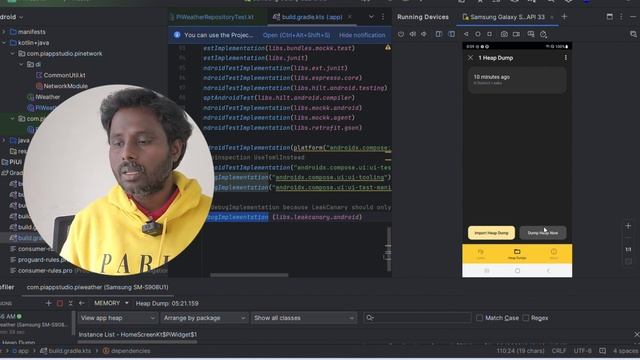The image size is (640, 360).
Task: Click Hide notification link
Action: [x=362, y=35]
